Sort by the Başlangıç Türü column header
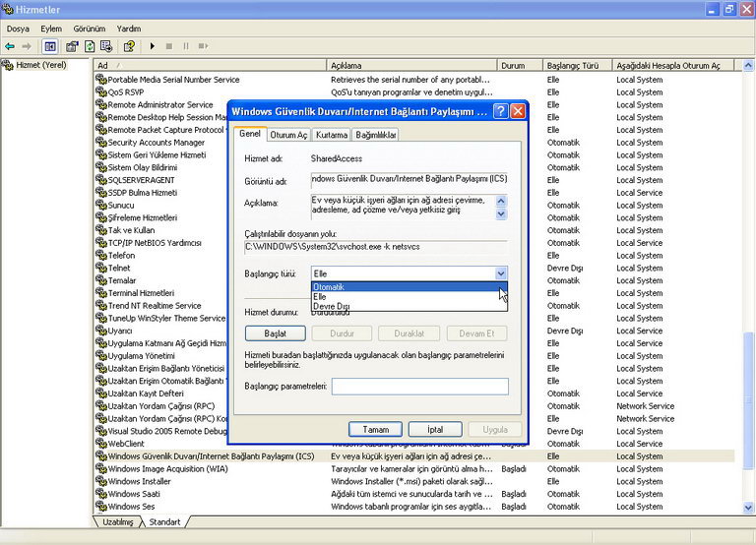 pos(577,65)
